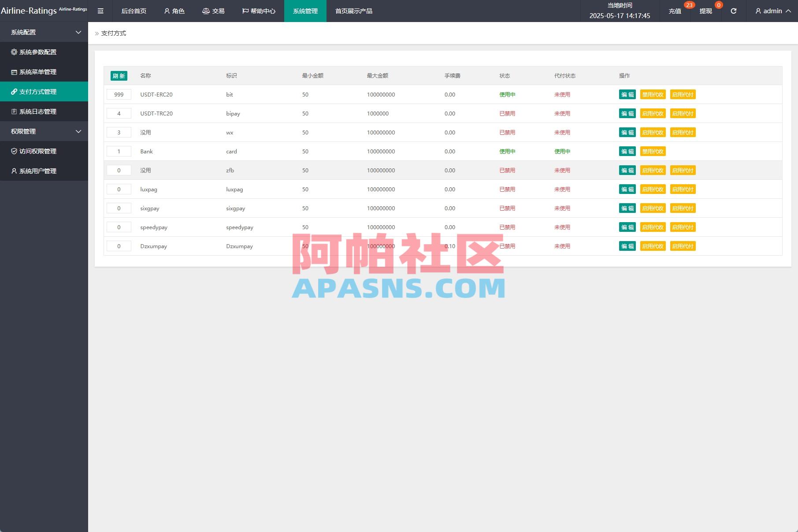Click the 刷新 button above the table
Viewport: 798px width, 532px height.
[119, 75]
